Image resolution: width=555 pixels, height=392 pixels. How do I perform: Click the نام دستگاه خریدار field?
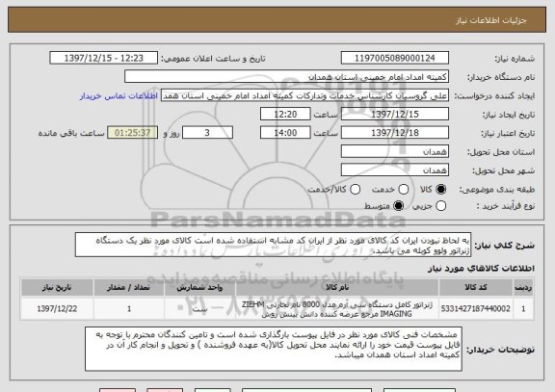287,77
